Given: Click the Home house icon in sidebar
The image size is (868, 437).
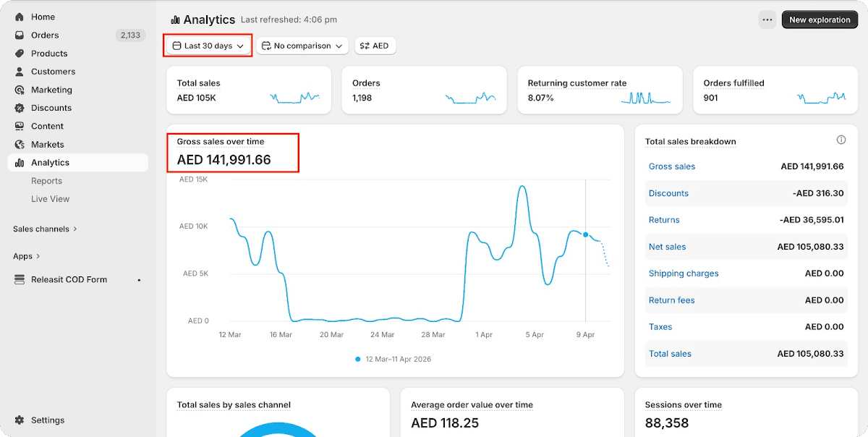Looking at the screenshot, I should coord(20,17).
